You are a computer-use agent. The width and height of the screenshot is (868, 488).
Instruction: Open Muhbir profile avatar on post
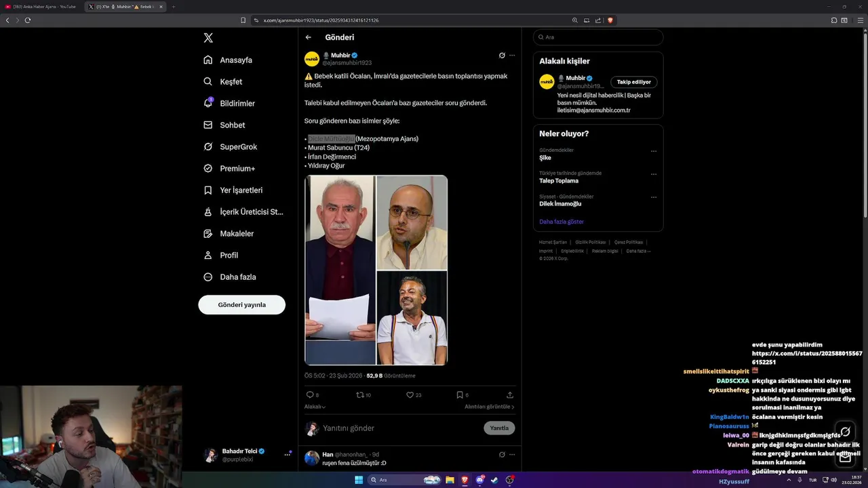312,59
